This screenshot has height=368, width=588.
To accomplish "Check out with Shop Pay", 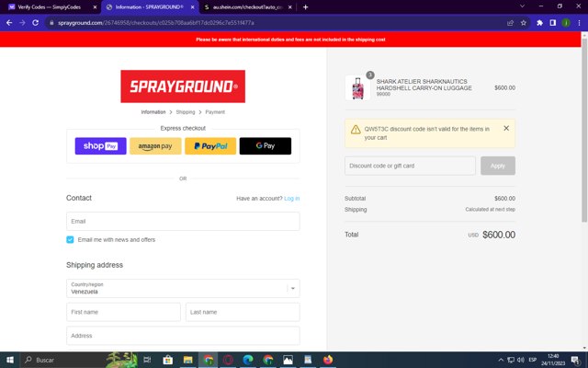I will [x=100, y=146].
